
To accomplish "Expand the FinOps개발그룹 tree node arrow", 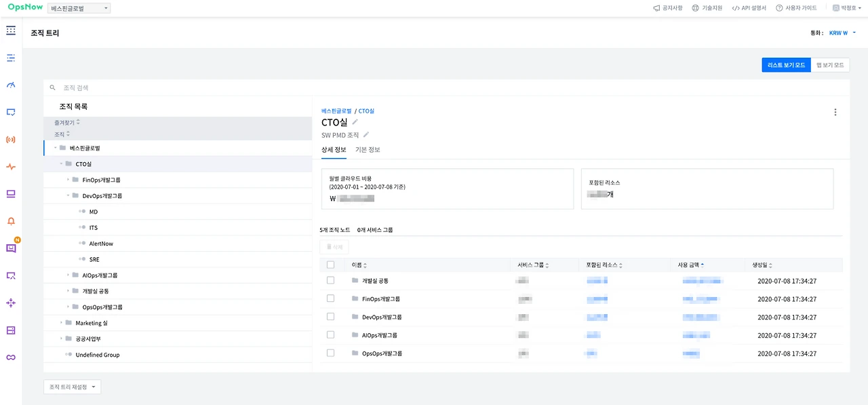I will tap(68, 180).
